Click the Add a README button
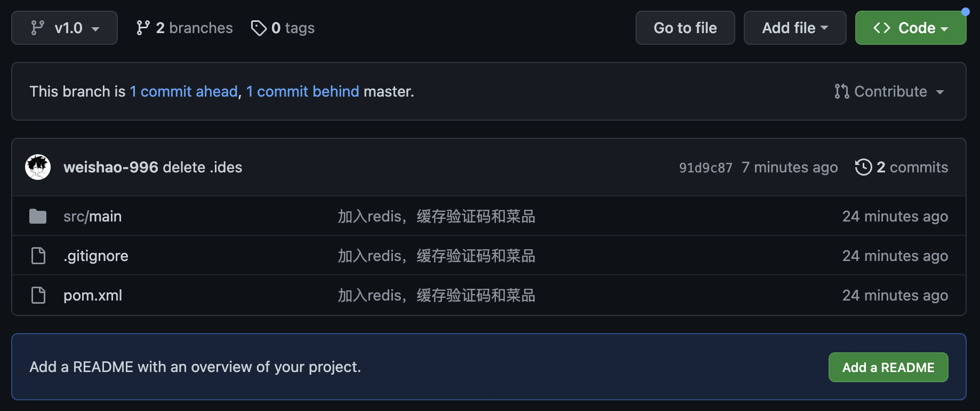Screen dimensions: 980x411 coord(888,367)
